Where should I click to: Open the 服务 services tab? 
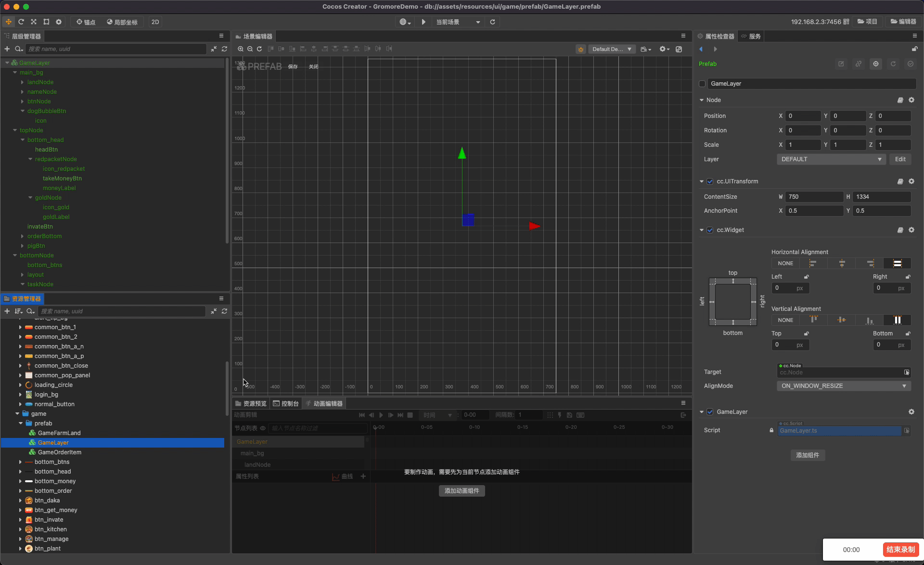point(751,37)
